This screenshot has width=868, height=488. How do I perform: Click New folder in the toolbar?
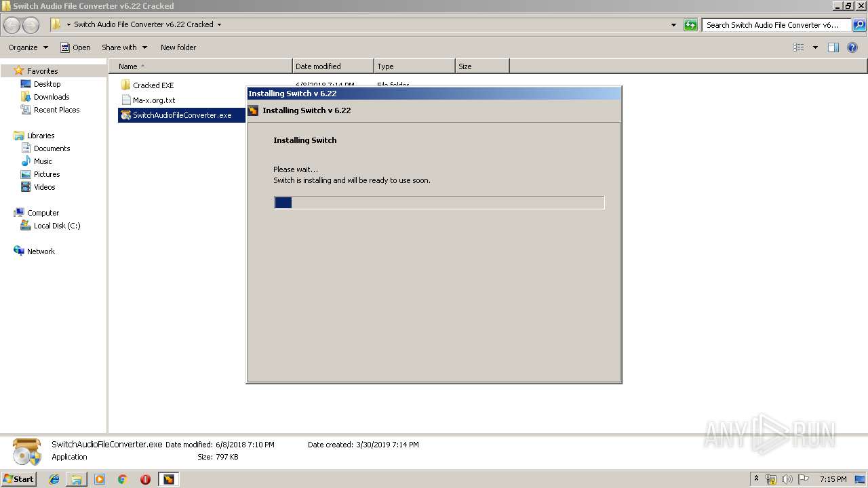178,47
